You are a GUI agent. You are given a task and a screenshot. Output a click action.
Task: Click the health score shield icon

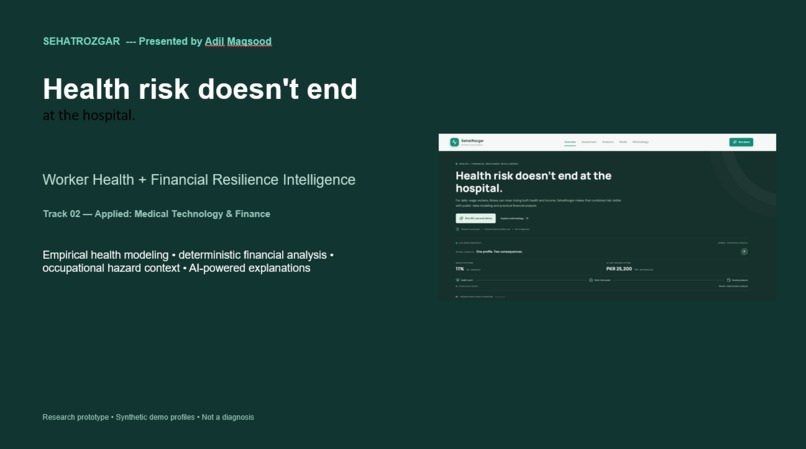tap(457, 280)
